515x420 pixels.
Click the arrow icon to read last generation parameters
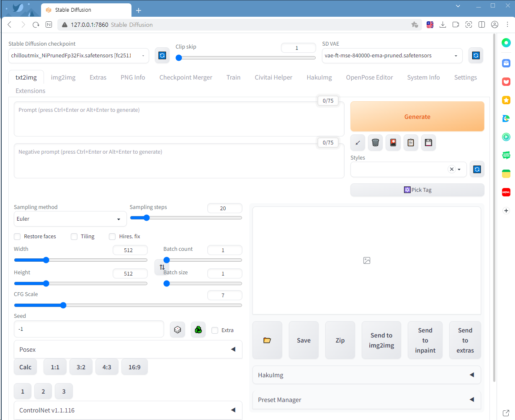(x=358, y=143)
